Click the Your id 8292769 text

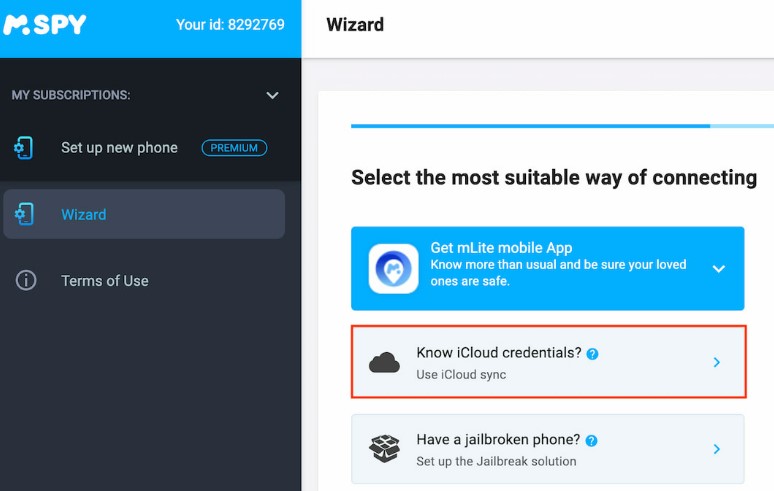230,25
